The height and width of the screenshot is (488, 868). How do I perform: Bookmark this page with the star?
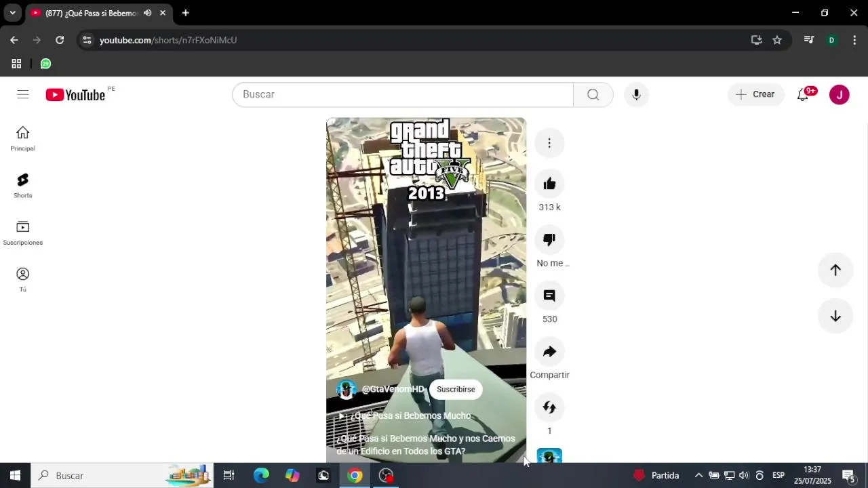777,40
